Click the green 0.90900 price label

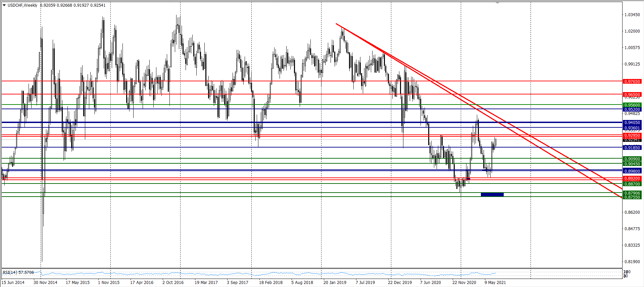tap(632, 159)
